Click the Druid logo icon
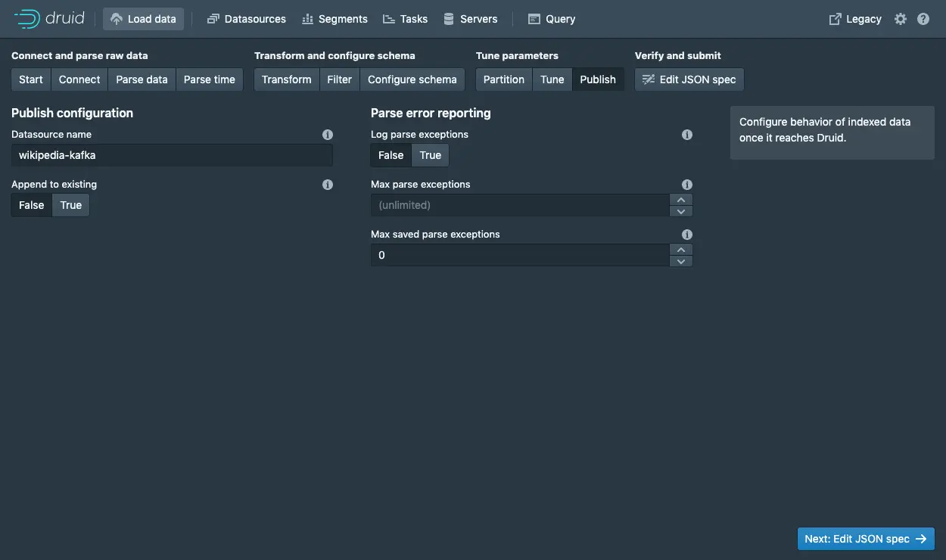The width and height of the screenshot is (946, 560). (27, 19)
